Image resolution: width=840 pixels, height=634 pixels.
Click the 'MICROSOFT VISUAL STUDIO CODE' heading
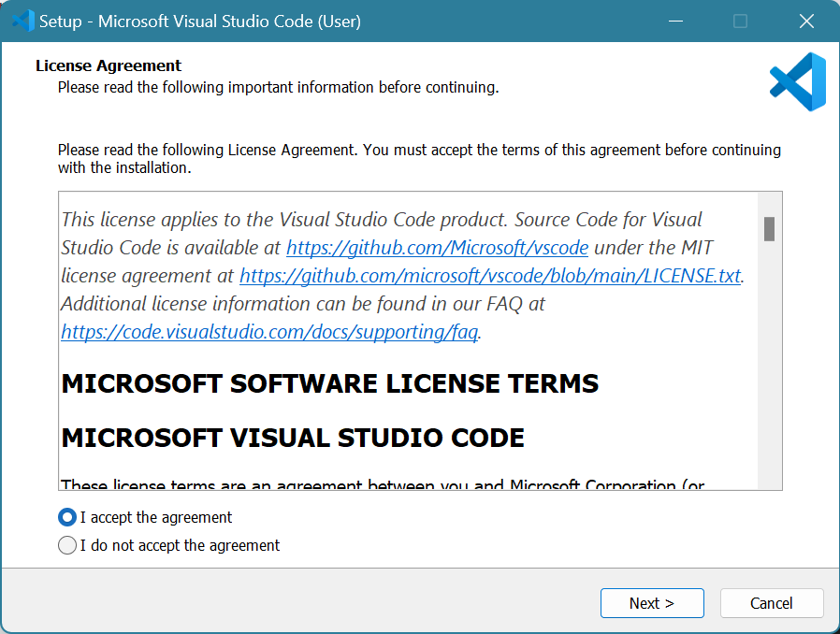[292, 438]
